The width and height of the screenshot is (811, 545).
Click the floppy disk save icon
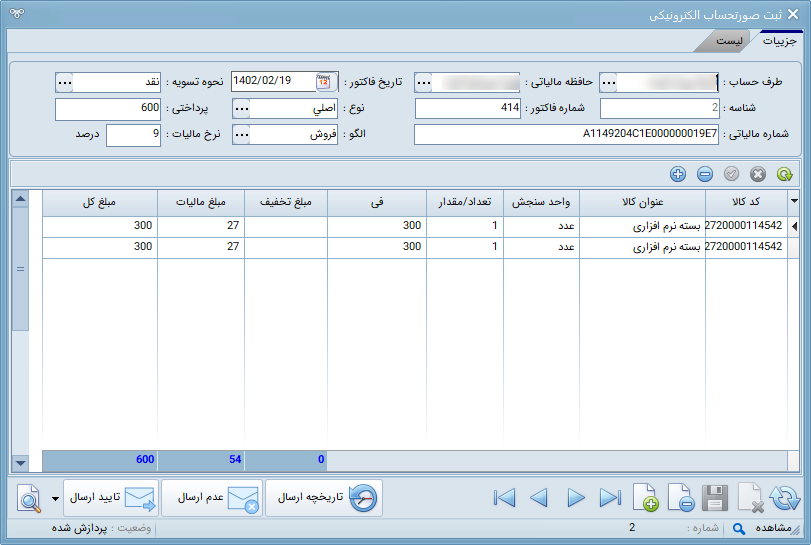pyautogui.click(x=715, y=498)
